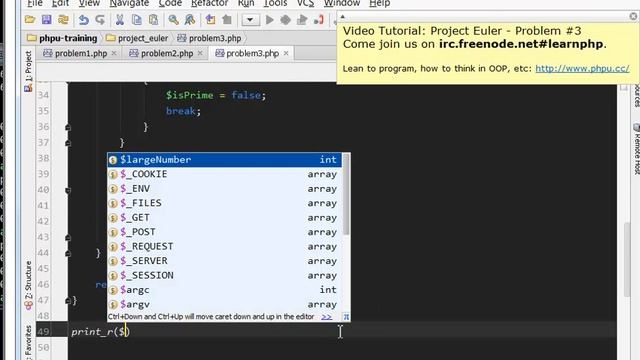Click the pi icon in completion popup footer
Viewport: 640px width, 360px height.
point(346,317)
